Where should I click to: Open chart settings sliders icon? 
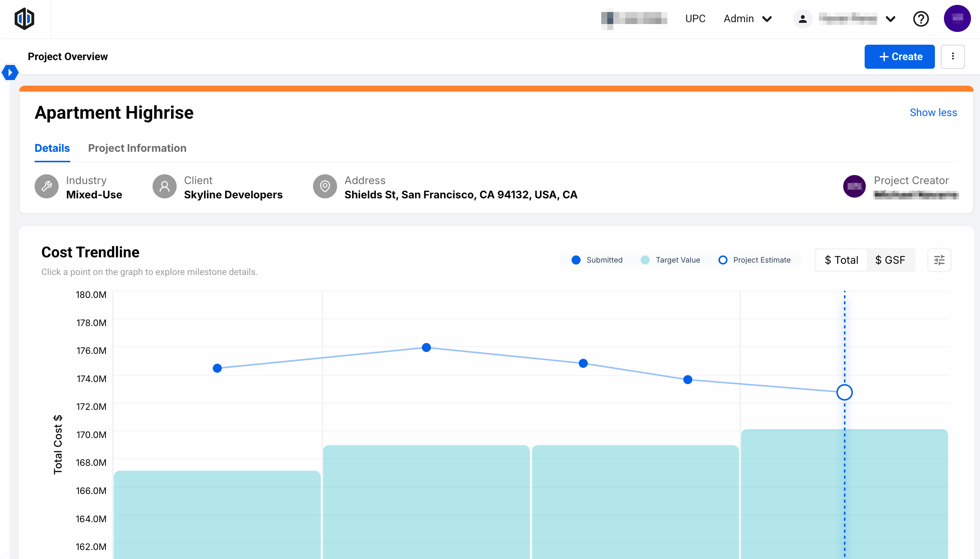point(939,260)
